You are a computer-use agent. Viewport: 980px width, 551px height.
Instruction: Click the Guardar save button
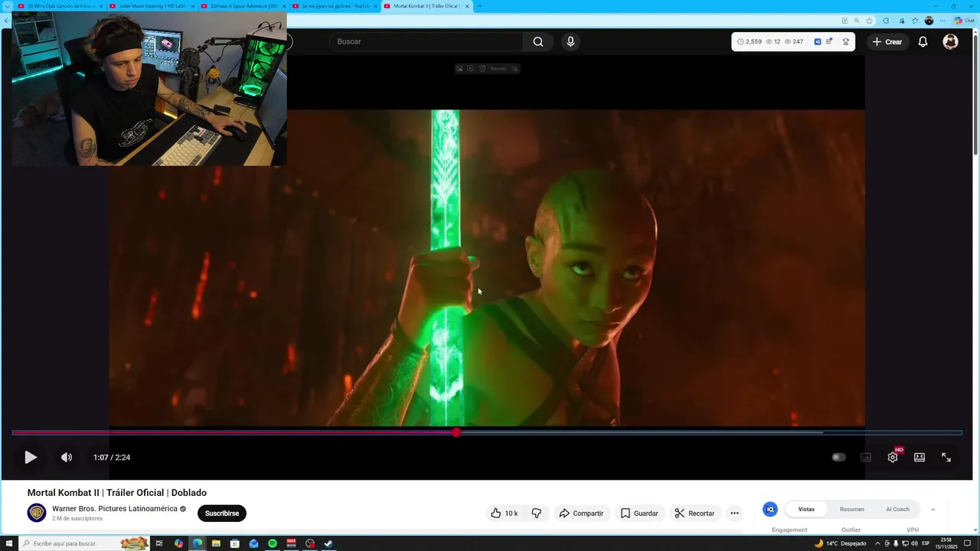point(639,514)
